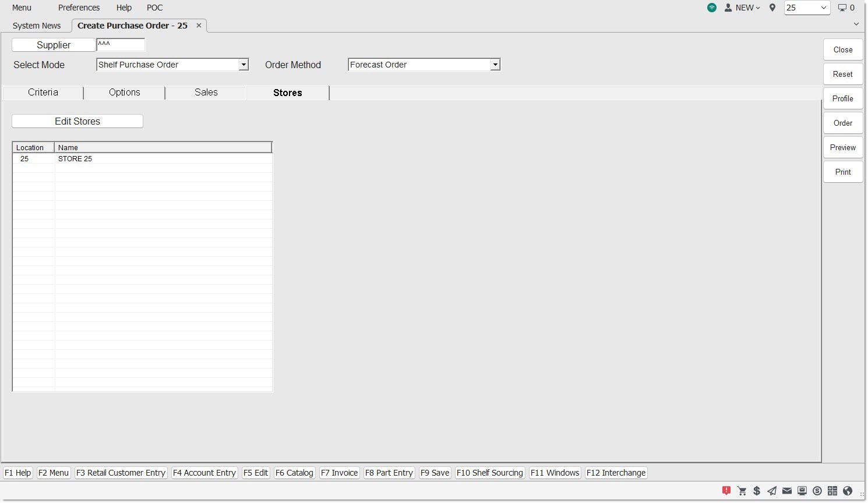
Task: Open the calculator icon in status bar
Action: (832, 491)
